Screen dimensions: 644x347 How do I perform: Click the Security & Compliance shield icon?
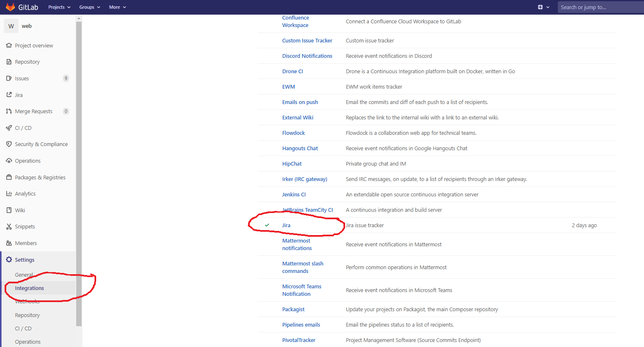[9, 144]
